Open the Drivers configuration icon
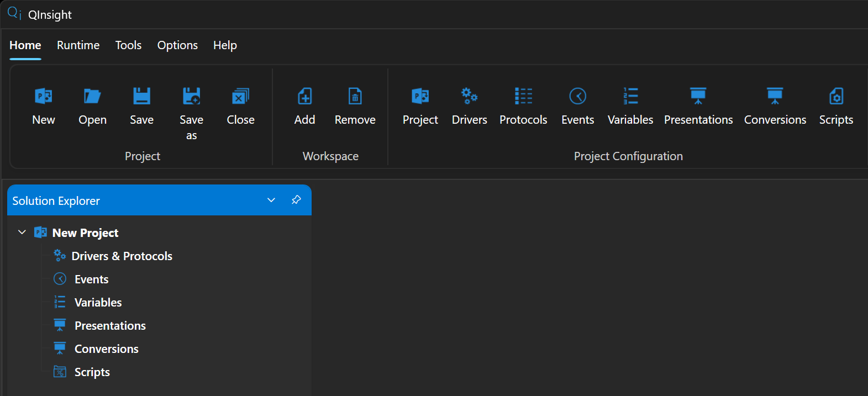 (470, 96)
